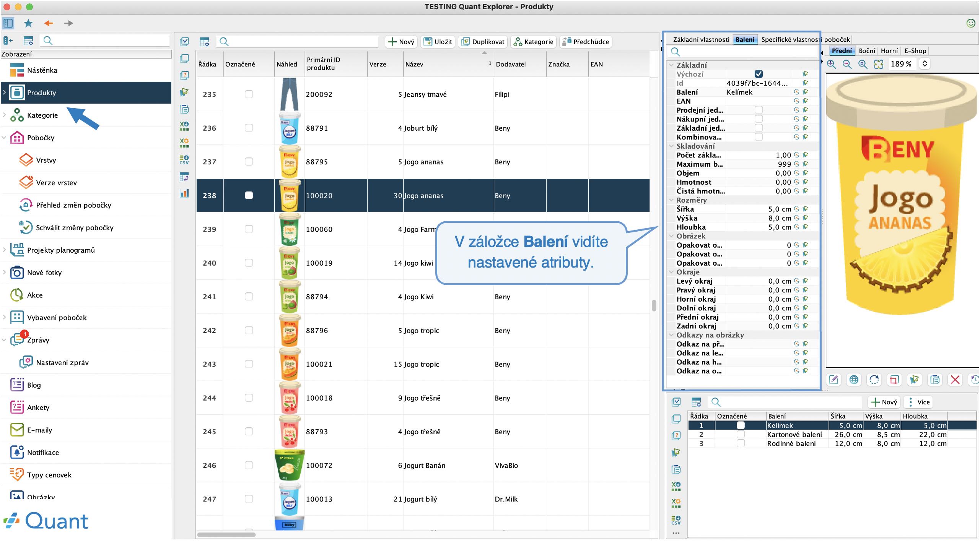
Task: Click the refresh image icon below preview
Action: pyautogui.click(x=874, y=380)
